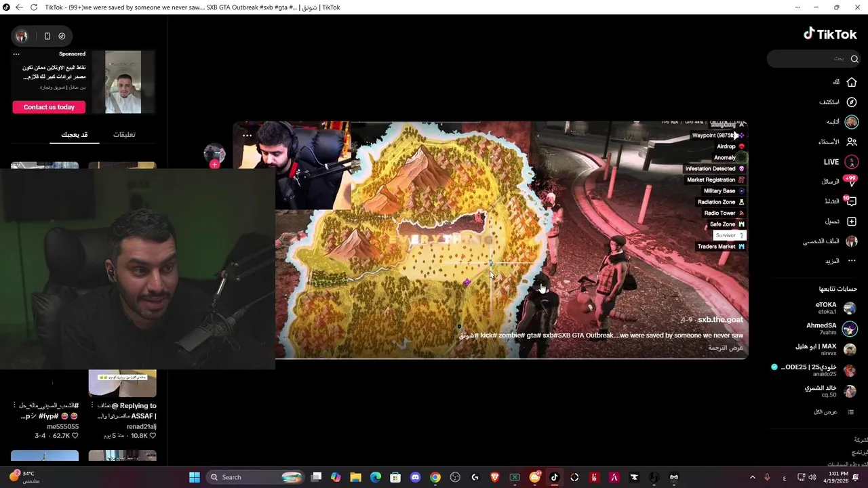The image size is (868, 488).
Task: Open AhmedSA followed account
Action: (x=831, y=329)
